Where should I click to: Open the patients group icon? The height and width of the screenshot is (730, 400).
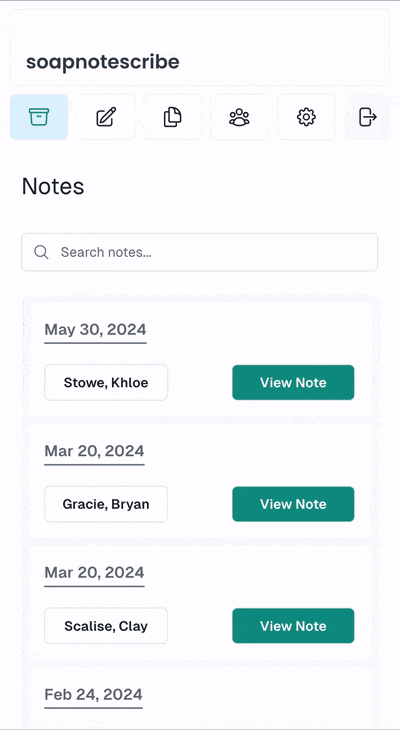(239, 117)
